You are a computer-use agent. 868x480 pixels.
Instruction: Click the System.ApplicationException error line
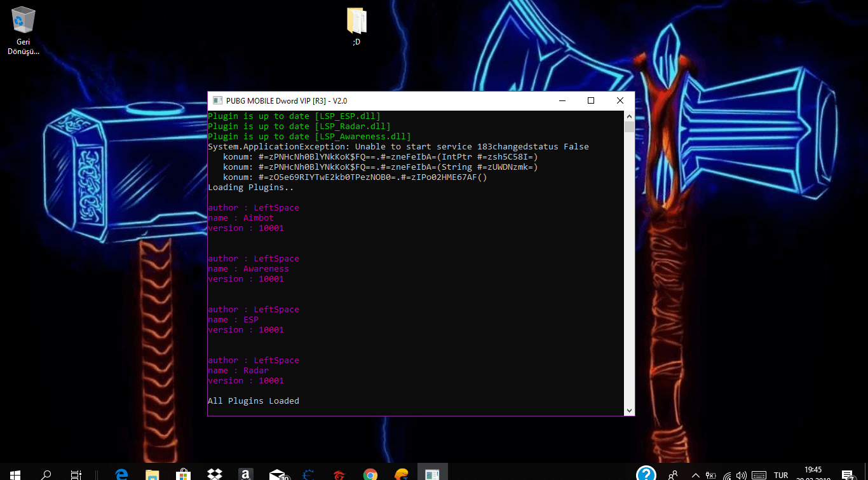pos(398,147)
